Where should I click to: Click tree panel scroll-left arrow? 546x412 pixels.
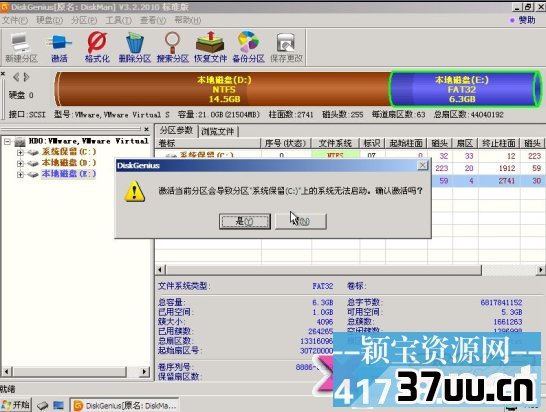(x=6, y=372)
